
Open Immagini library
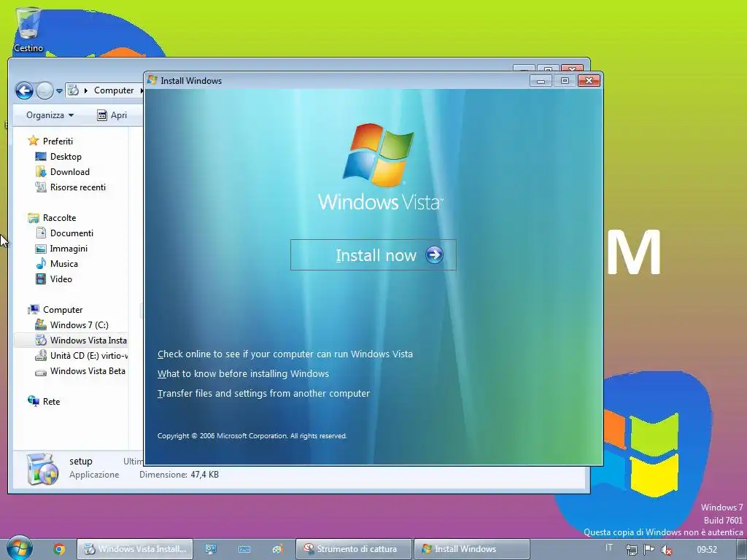(x=69, y=249)
